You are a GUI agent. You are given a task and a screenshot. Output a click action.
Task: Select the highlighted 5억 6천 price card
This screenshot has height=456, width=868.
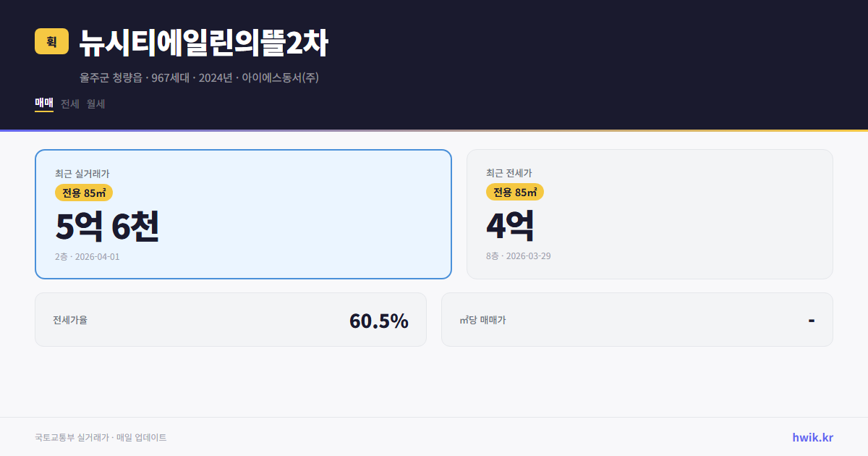pyautogui.click(x=243, y=214)
